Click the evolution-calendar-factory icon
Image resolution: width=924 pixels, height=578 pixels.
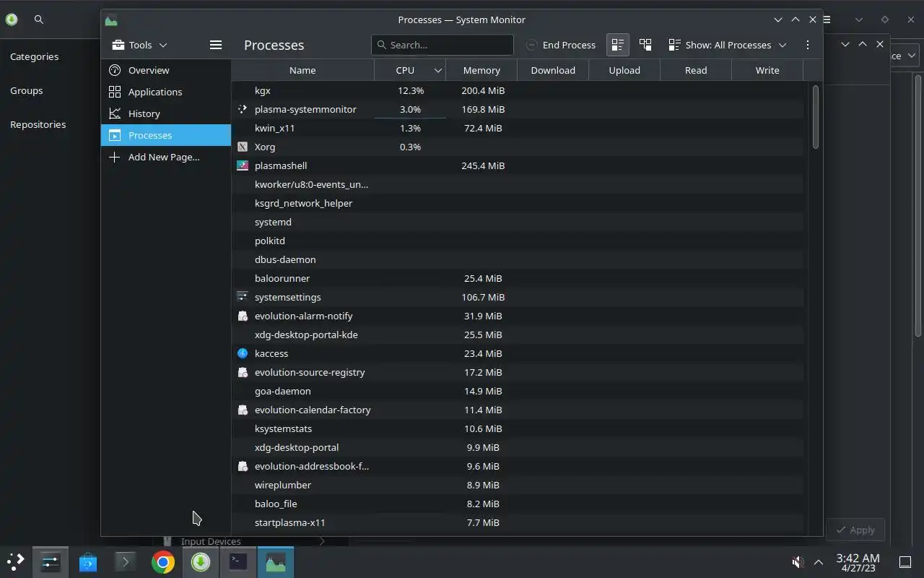click(243, 410)
